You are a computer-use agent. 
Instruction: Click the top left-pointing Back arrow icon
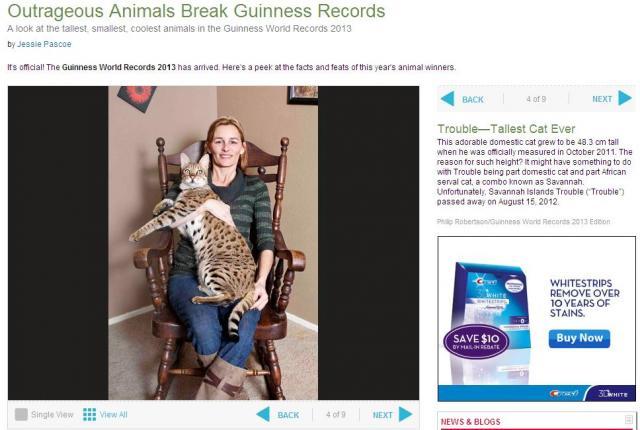[448, 99]
